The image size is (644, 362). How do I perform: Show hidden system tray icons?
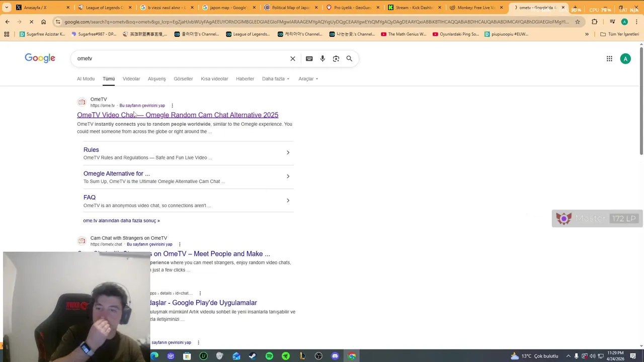[x=569, y=356]
